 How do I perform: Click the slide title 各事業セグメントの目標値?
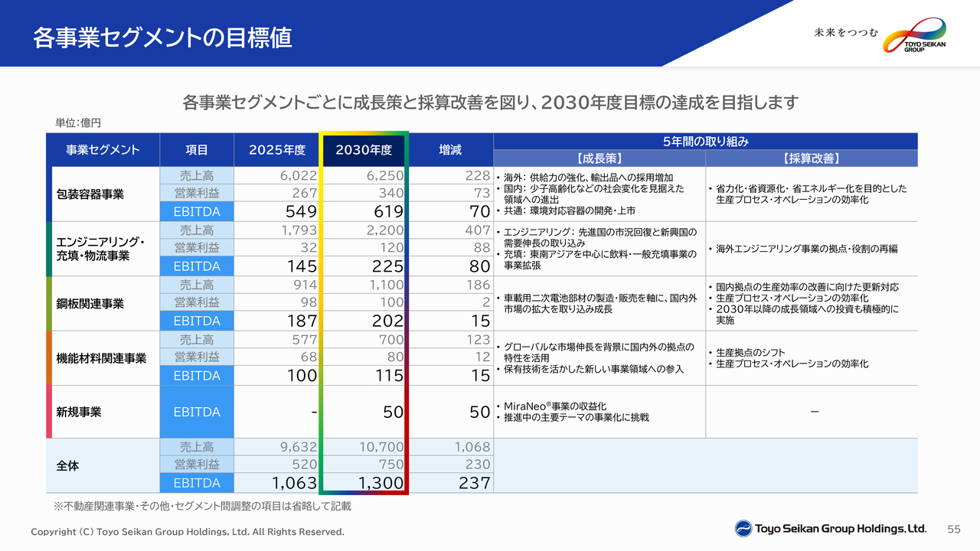tap(162, 37)
